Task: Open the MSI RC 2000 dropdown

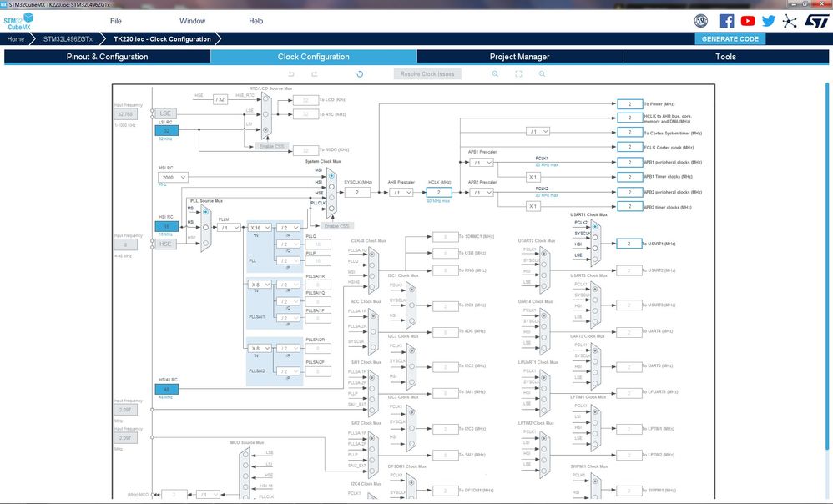Action: tap(173, 178)
